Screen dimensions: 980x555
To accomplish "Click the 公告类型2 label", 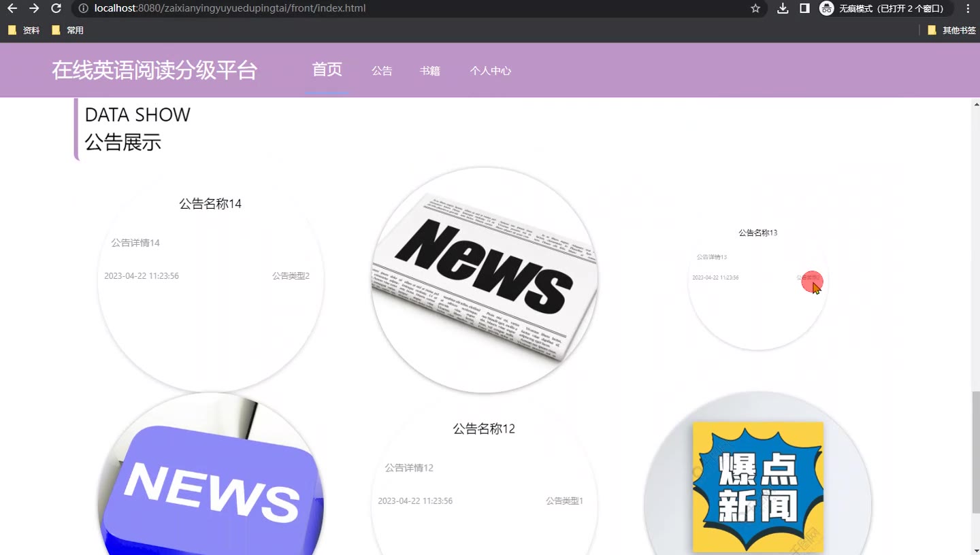I will click(x=291, y=275).
